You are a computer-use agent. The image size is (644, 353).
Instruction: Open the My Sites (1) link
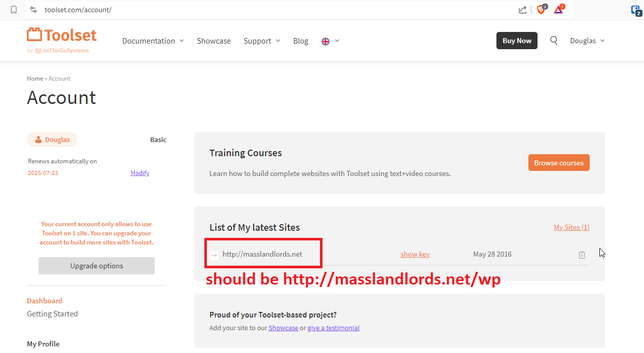[x=571, y=227]
